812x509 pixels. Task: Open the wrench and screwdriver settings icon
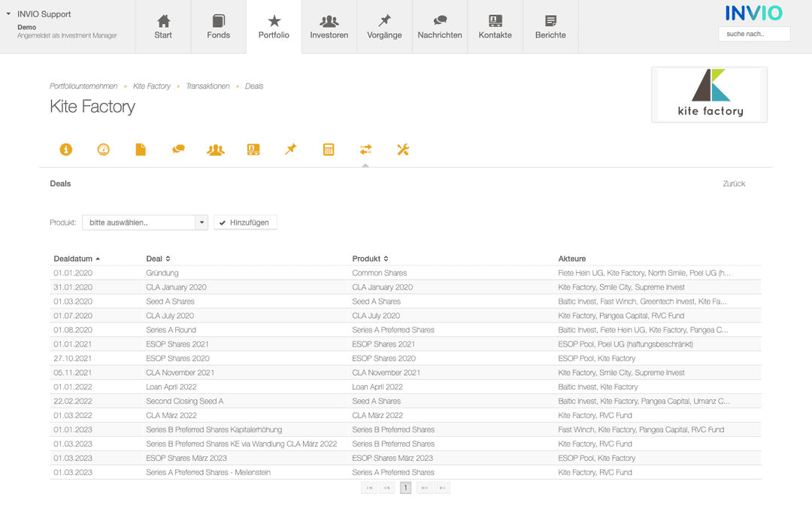coord(403,150)
